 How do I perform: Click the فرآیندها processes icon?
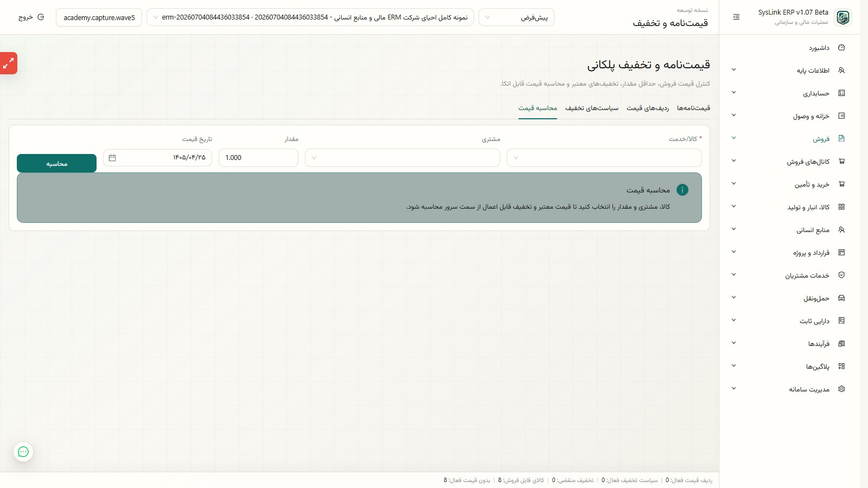[x=841, y=344]
